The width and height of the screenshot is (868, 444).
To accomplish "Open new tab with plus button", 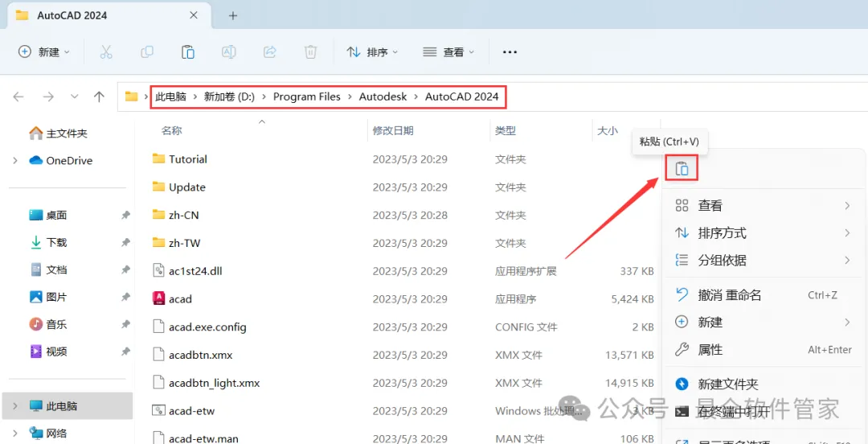I will pos(233,15).
